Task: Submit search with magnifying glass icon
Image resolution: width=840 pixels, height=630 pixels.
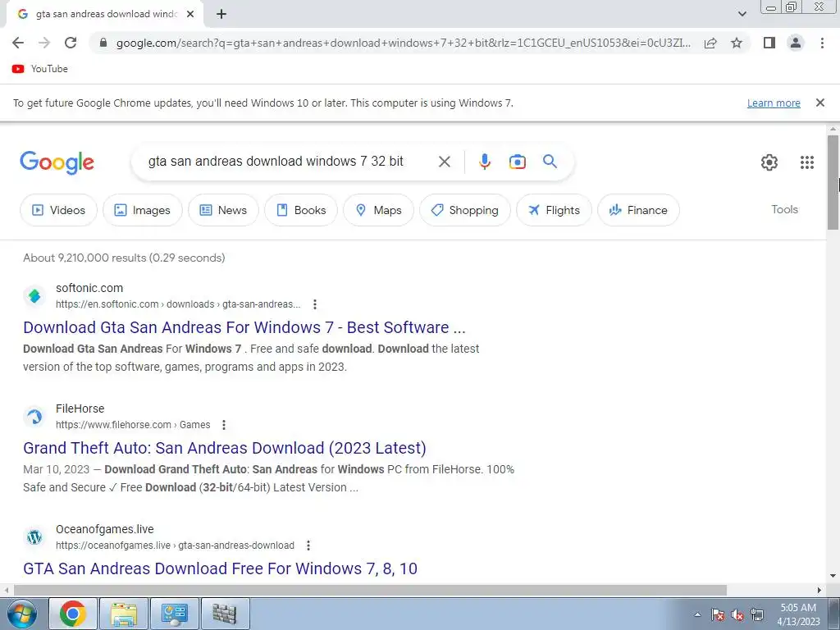Action: point(550,162)
